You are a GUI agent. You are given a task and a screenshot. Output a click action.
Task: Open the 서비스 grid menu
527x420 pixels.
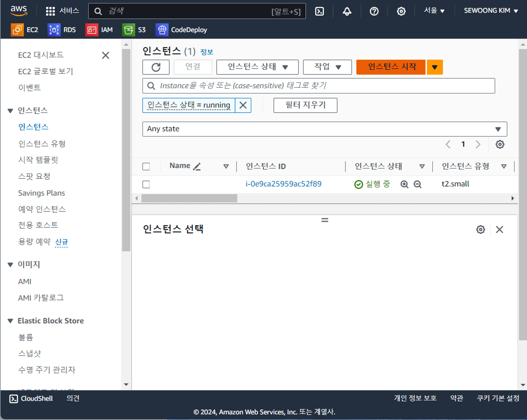(x=62, y=11)
